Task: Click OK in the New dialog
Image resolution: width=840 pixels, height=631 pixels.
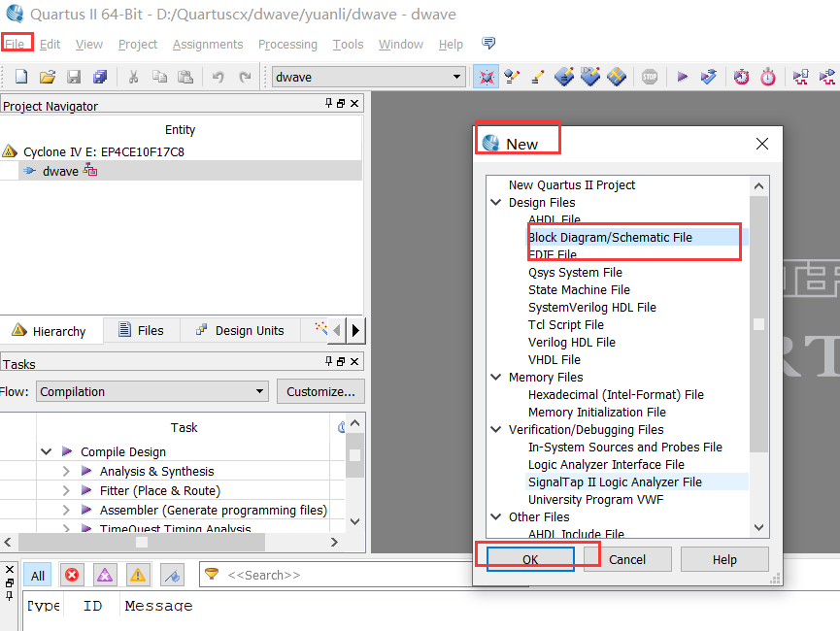Action: [x=530, y=559]
